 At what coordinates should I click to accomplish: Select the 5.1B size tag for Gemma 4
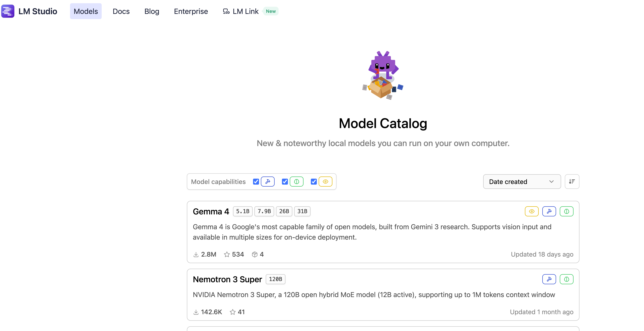tap(243, 211)
